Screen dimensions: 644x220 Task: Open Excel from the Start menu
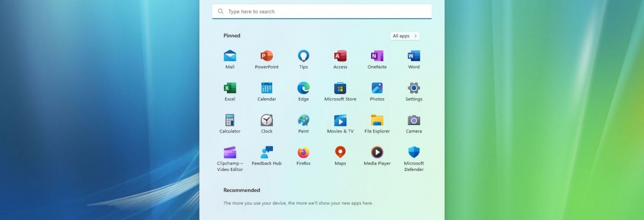[x=230, y=91]
